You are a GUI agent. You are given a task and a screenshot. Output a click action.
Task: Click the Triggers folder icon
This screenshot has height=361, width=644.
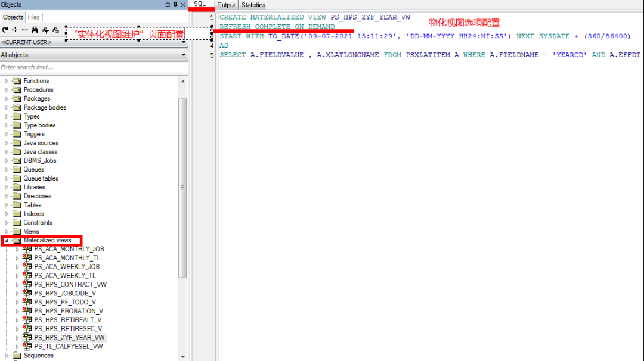coord(17,133)
